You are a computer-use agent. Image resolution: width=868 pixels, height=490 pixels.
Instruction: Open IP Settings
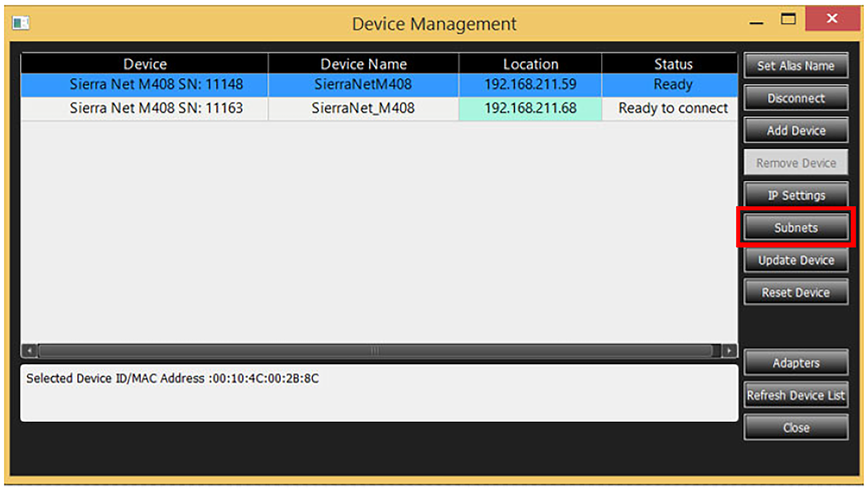coord(796,195)
